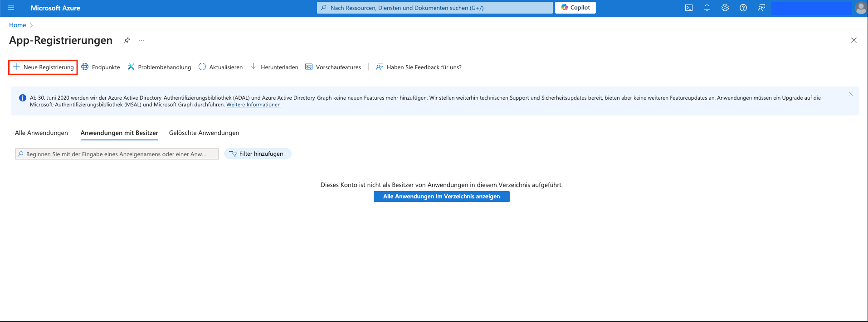Switch to Gelöschte Anwendungen tab
The image size is (868, 322).
coord(204,133)
